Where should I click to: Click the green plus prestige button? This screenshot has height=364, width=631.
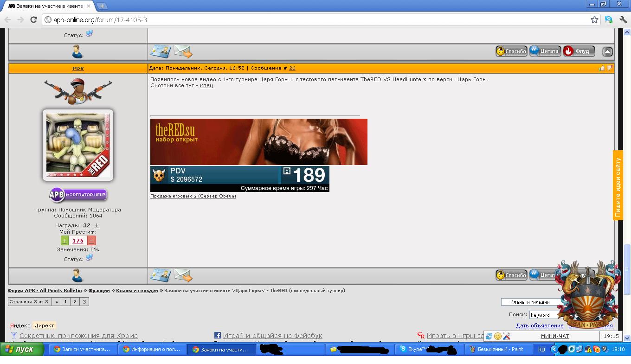point(64,241)
